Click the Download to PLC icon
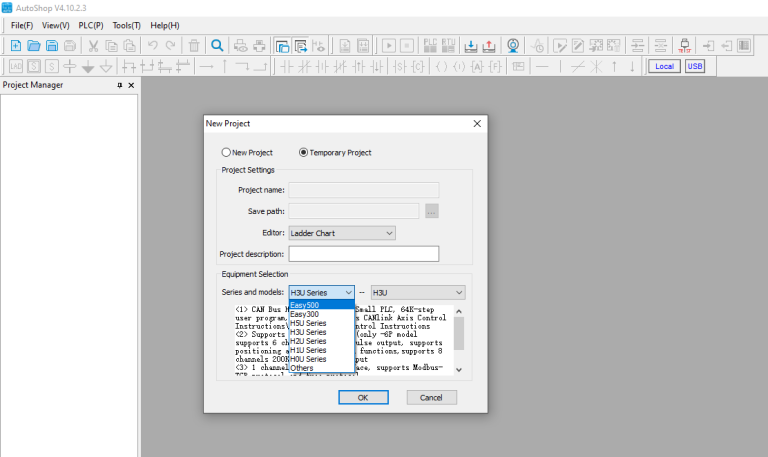 click(471, 46)
